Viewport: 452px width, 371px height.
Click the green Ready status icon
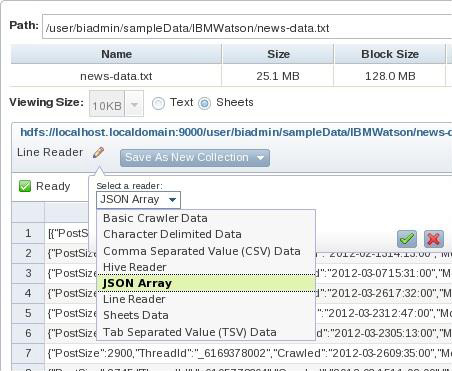point(25,186)
